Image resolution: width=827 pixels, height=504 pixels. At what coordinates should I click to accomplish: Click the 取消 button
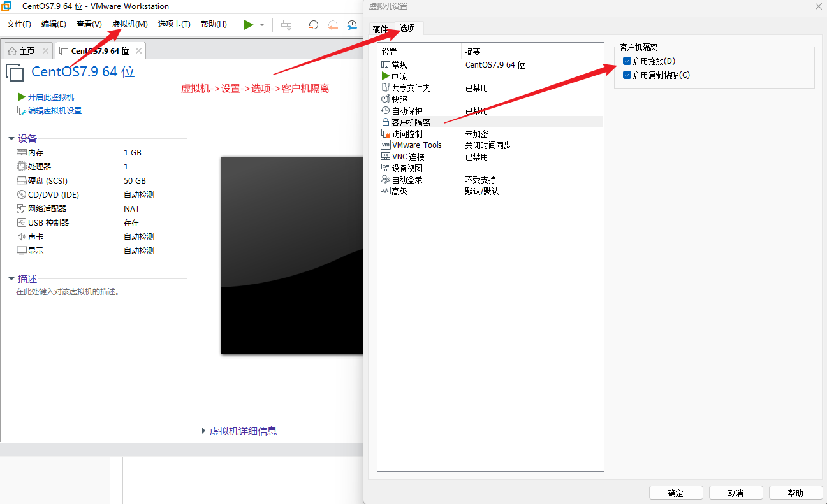pyautogui.click(x=736, y=493)
